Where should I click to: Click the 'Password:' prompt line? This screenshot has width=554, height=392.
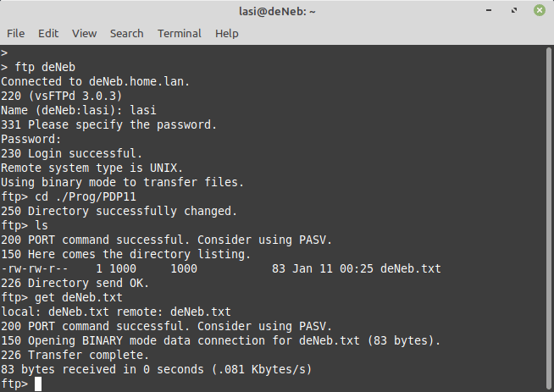click(x=31, y=139)
